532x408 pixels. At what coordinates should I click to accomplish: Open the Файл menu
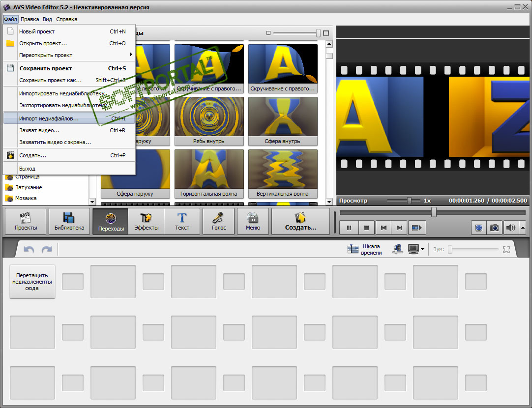pyautogui.click(x=10, y=19)
